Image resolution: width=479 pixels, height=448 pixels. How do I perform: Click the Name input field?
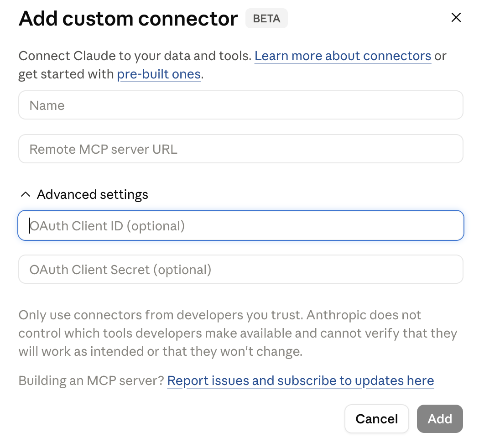pyautogui.click(x=241, y=105)
